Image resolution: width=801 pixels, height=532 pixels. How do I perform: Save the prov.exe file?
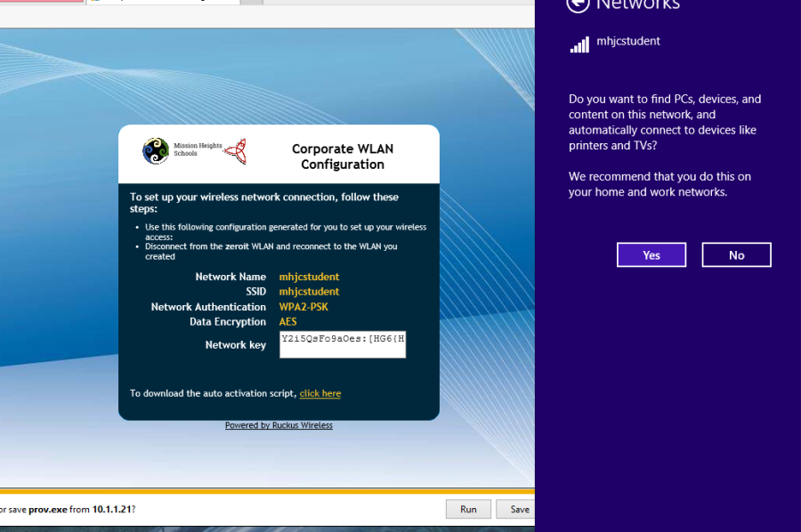pos(518,510)
